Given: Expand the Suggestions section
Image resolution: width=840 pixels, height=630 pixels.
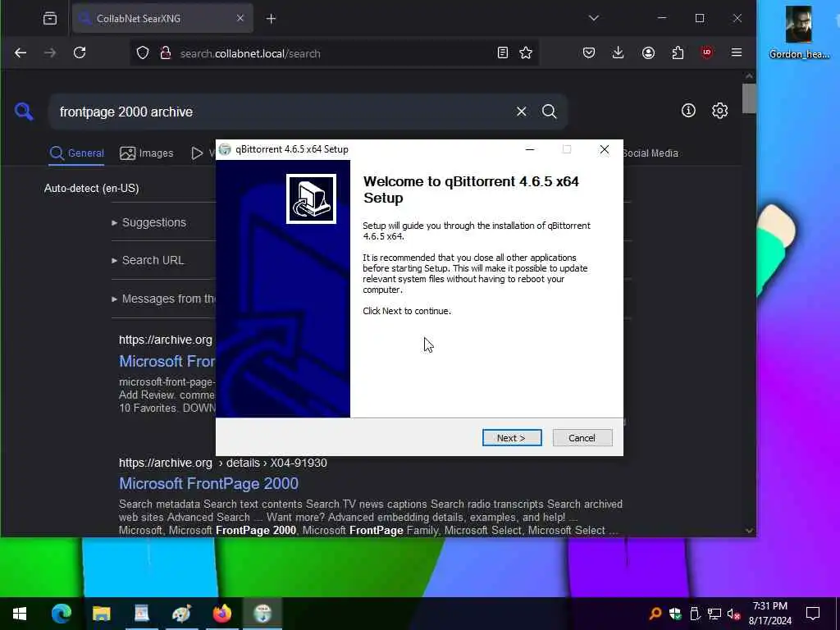Looking at the screenshot, I should pos(149,222).
